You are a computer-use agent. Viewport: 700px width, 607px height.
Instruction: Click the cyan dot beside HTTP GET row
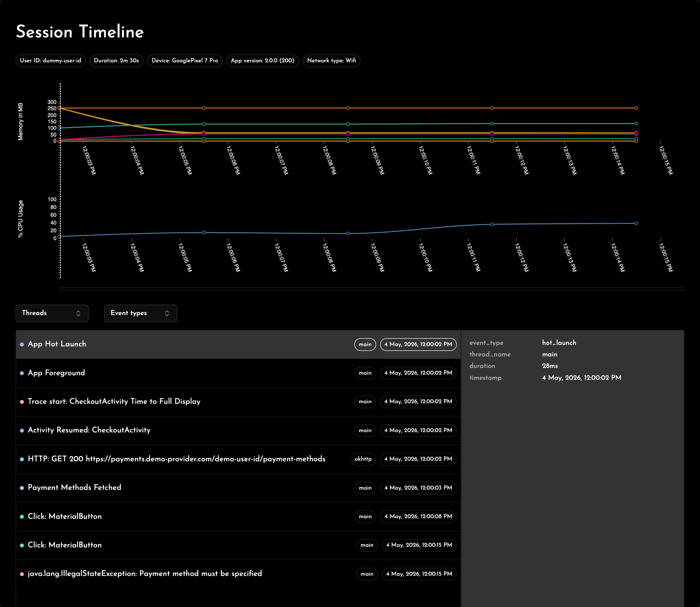pyautogui.click(x=22, y=459)
